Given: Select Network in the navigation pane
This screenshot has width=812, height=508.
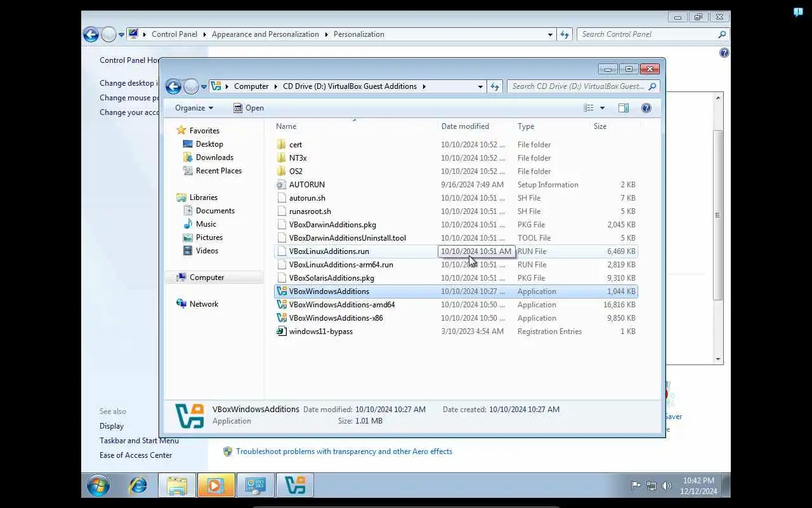Looking at the screenshot, I should [204, 304].
